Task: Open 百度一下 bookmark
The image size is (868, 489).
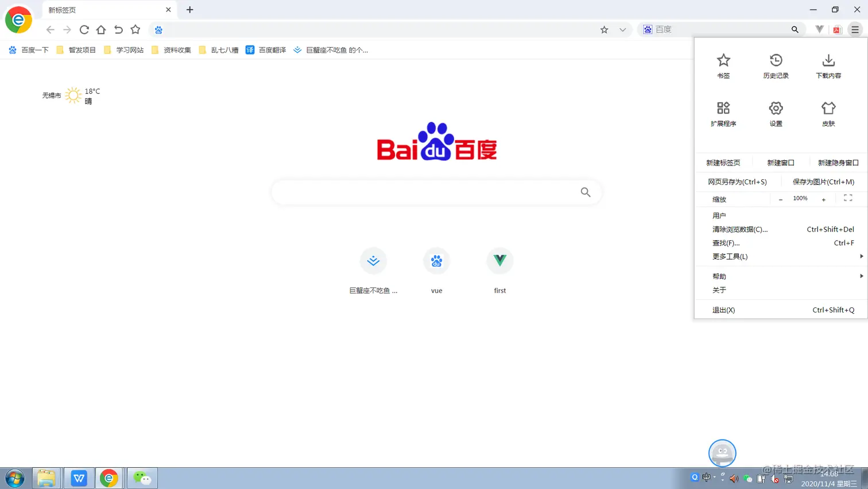Action: click(29, 50)
